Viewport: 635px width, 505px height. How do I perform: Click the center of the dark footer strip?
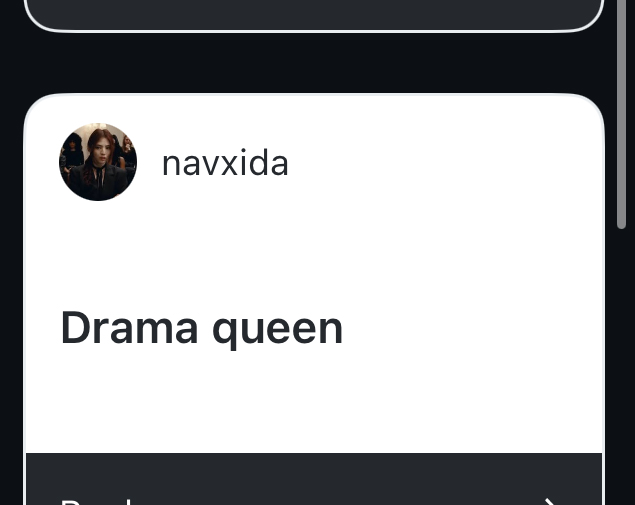pos(314,479)
